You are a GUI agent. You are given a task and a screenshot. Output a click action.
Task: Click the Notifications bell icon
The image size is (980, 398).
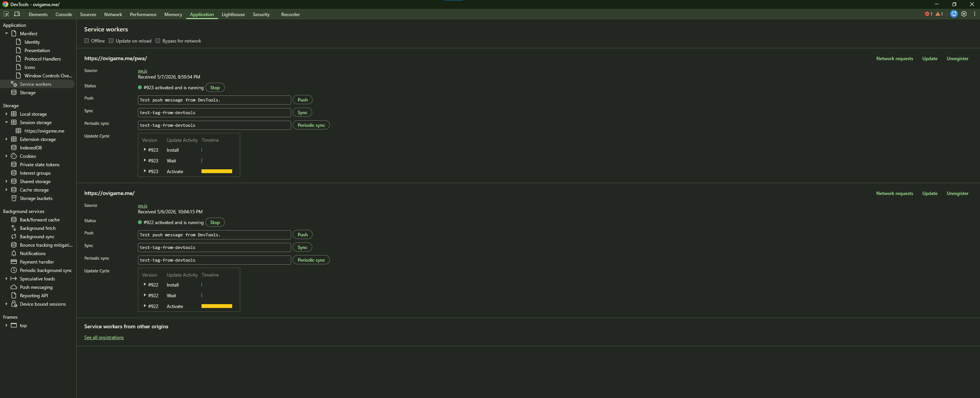point(14,254)
